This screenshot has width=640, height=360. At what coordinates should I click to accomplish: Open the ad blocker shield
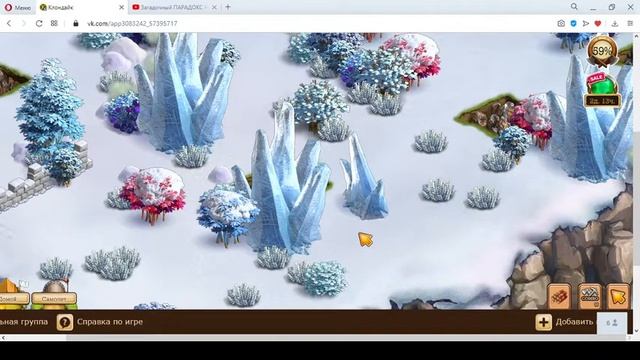(x=573, y=24)
